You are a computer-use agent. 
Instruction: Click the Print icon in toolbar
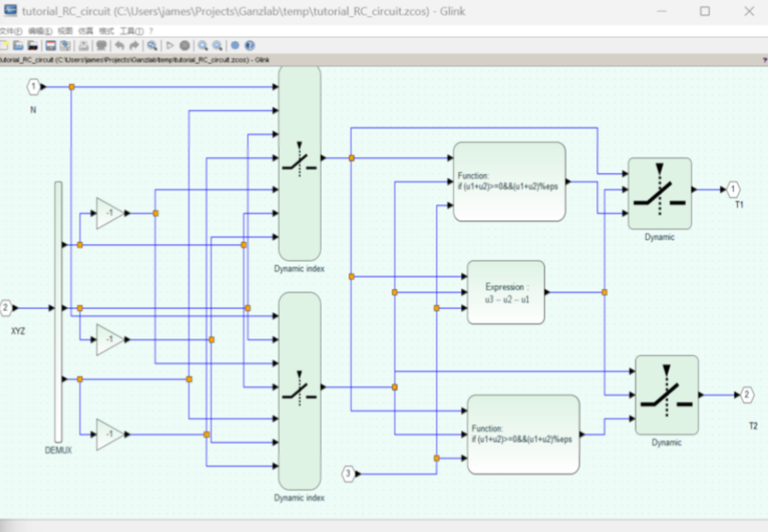pyautogui.click(x=84, y=45)
